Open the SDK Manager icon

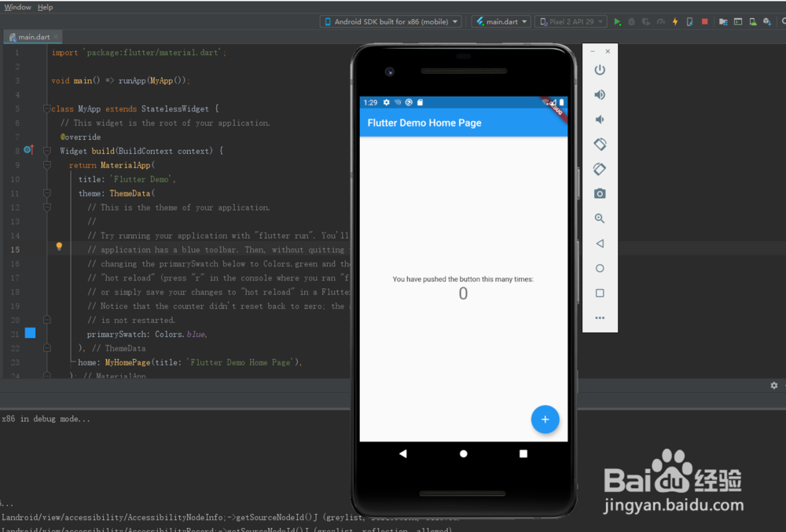point(767,21)
